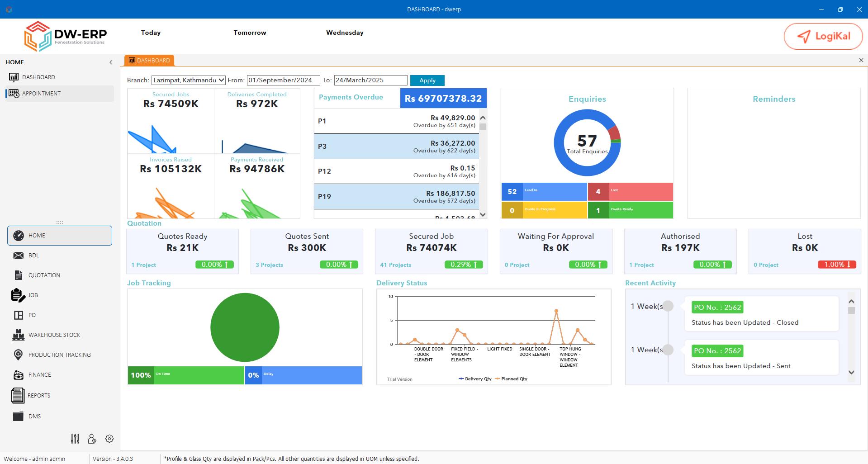Image resolution: width=868 pixels, height=464 pixels.
Task: Open the DMS folder icon
Action: pos(19,416)
